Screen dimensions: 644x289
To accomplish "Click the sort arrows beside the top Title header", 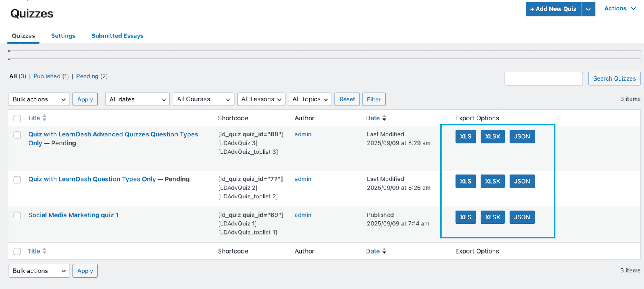I will pyautogui.click(x=45, y=118).
